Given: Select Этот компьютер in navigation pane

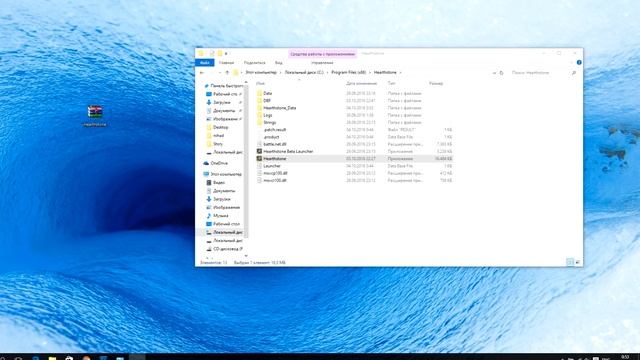Looking at the screenshot, I should click(x=226, y=174).
